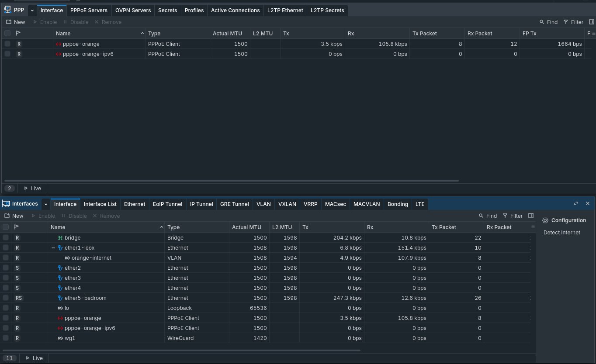Screen dimensions: 596x364
Task: Check pppoe-orange-ipv6 row in PPP table
Action: (x=7, y=54)
